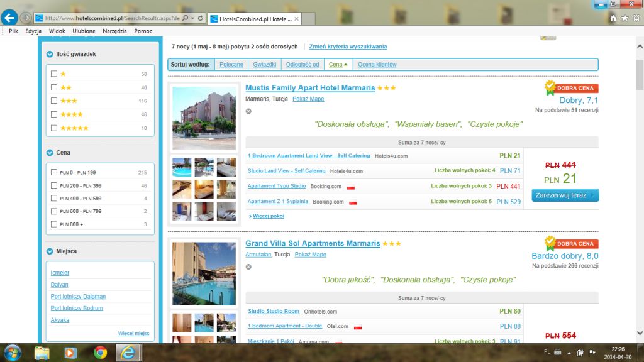Open Favorites star icon in browser toolbar

pos(625,18)
